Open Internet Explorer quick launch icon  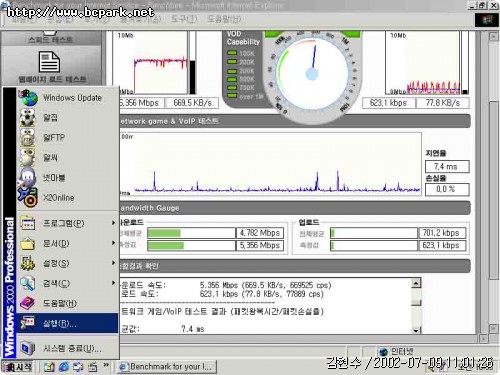(64, 367)
